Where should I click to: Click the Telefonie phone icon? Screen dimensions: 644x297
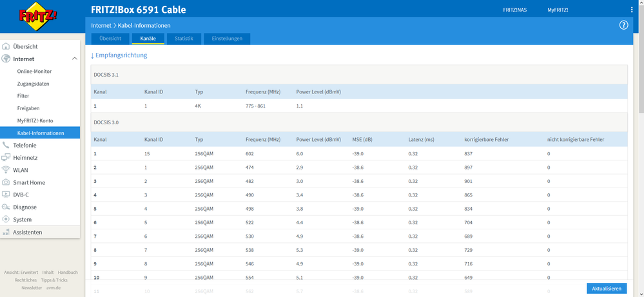click(x=6, y=145)
